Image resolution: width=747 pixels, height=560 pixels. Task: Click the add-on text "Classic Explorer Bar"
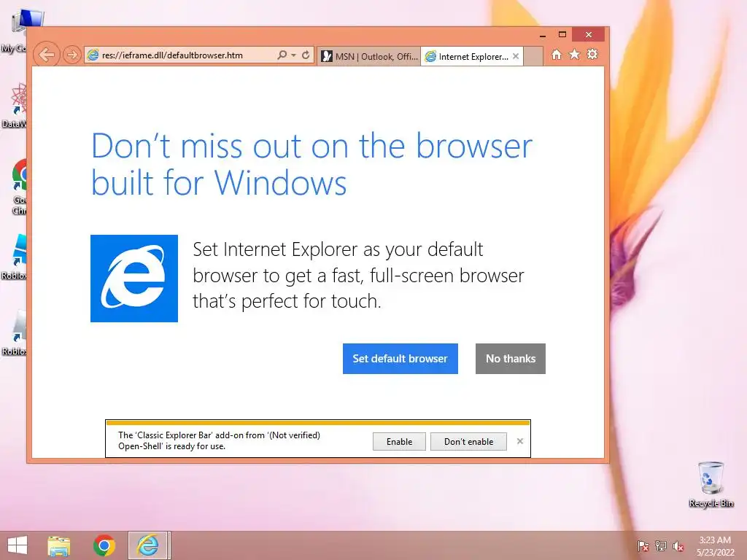[174, 435]
